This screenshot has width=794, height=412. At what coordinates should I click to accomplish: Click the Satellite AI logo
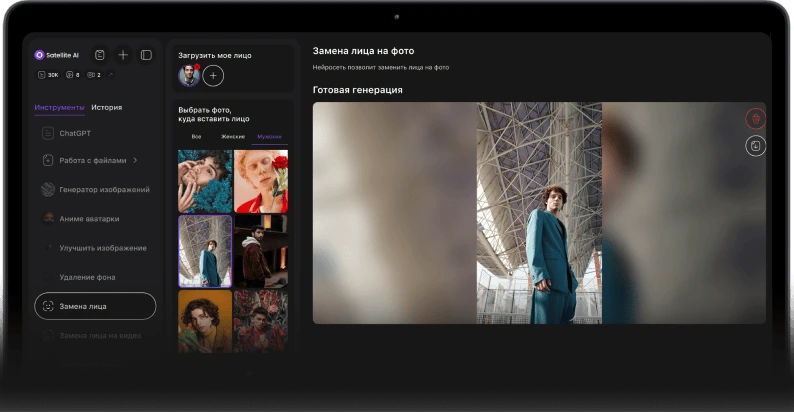[40, 55]
